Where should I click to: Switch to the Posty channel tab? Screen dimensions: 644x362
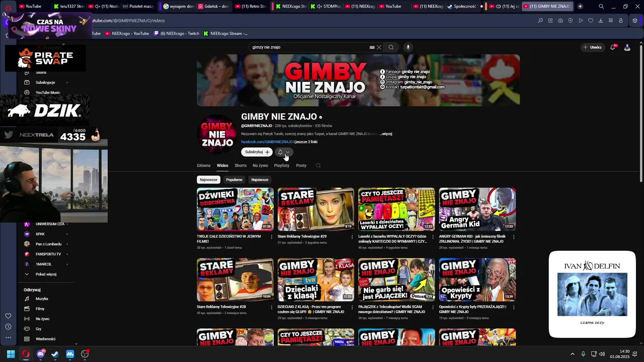pyautogui.click(x=301, y=165)
